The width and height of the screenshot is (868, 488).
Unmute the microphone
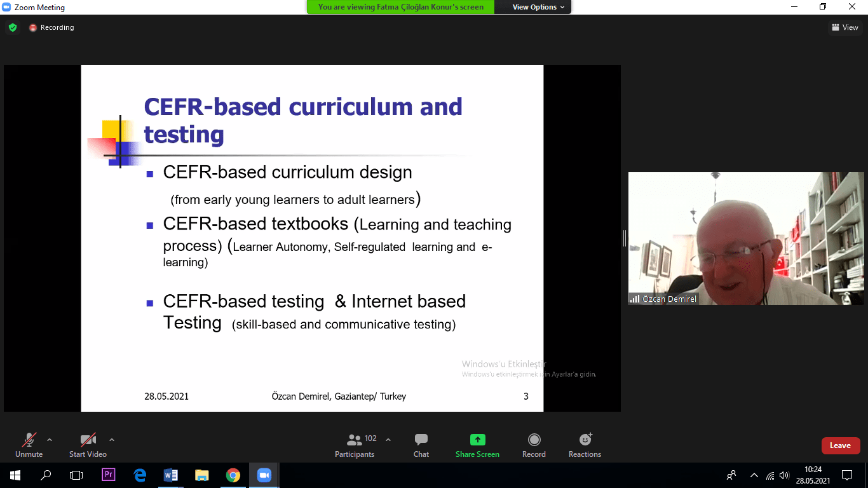pos(29,445)
